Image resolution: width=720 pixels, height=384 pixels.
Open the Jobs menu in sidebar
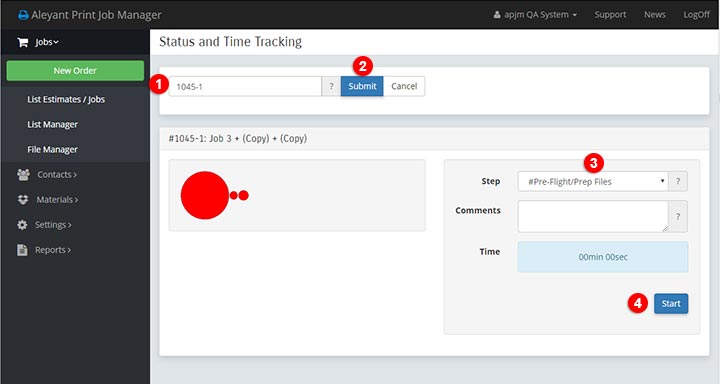pyautogui.click(x=47, y=42)
